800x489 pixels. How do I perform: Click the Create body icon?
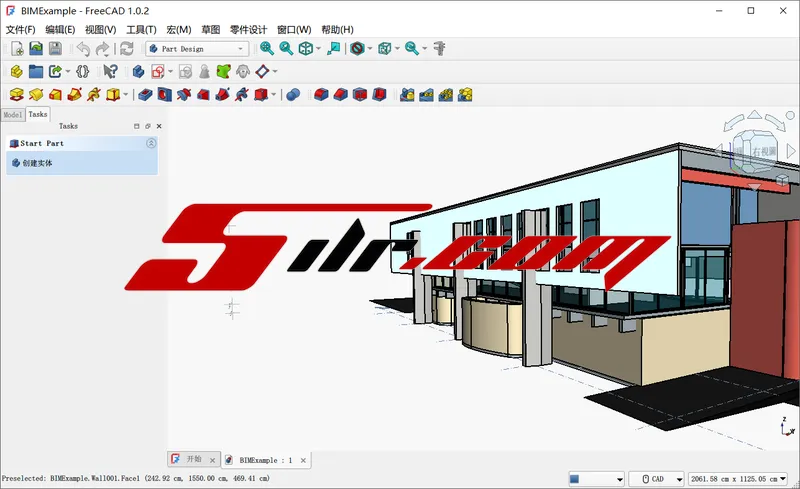coord(138,71)
